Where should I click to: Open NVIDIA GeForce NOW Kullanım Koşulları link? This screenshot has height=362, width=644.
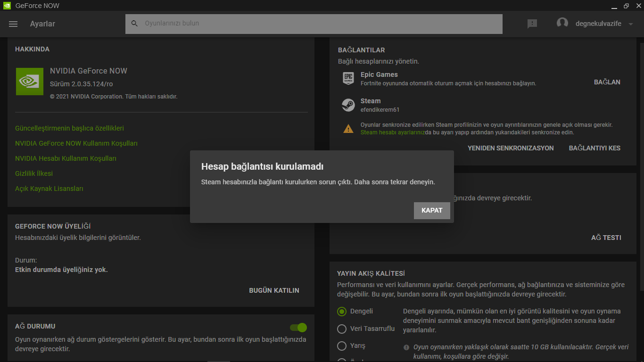pos(76,143)
